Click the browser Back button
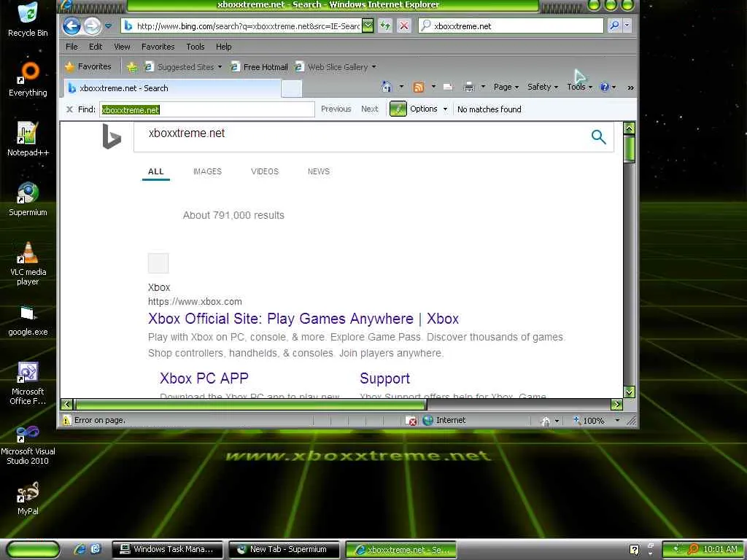Image resolution: width=747 pixels, height=560 pixels. click(x=71, y=26)
